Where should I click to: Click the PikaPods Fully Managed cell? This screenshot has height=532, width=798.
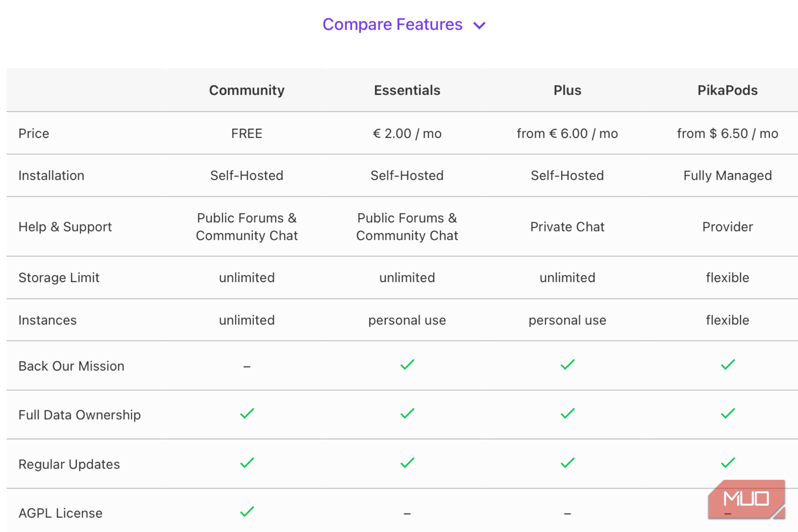pyautogui.click(x=727, y=176)
